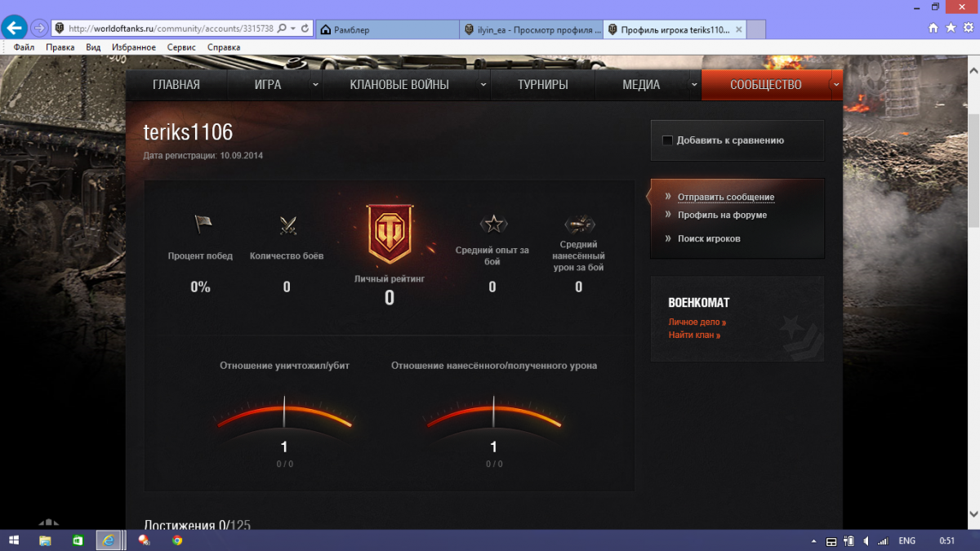The image size is (980, 551).
Task: Open the Справка menu
Action: [x=224, y=47]
